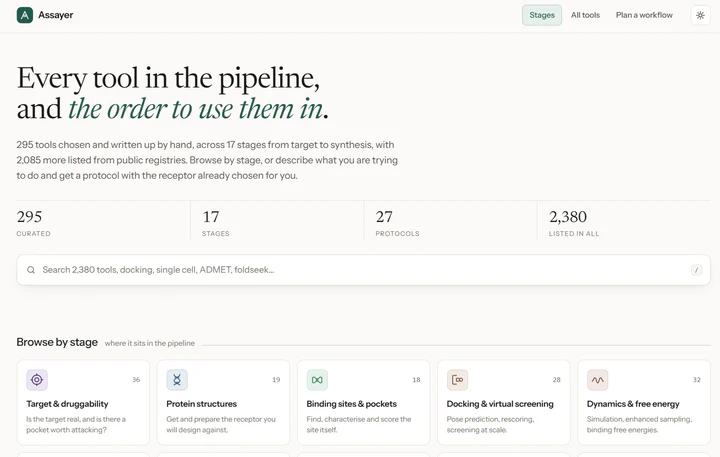Open the Protein structures stage card
This screenshot has height=457, width=720.
point(223,402)
